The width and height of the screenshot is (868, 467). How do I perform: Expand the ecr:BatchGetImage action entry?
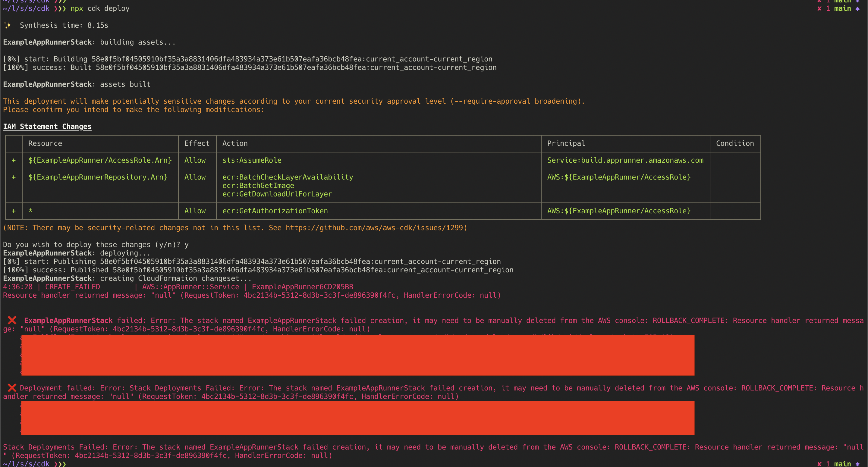(258, 185)
